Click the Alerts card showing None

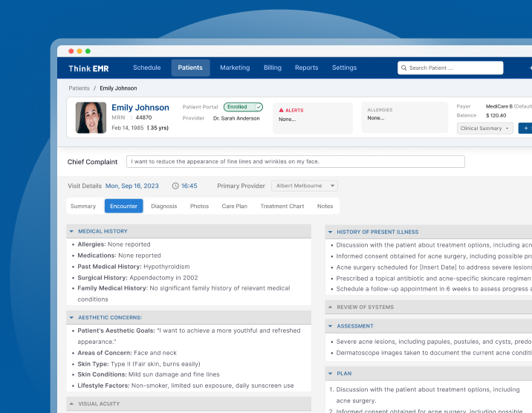[313, 117]
